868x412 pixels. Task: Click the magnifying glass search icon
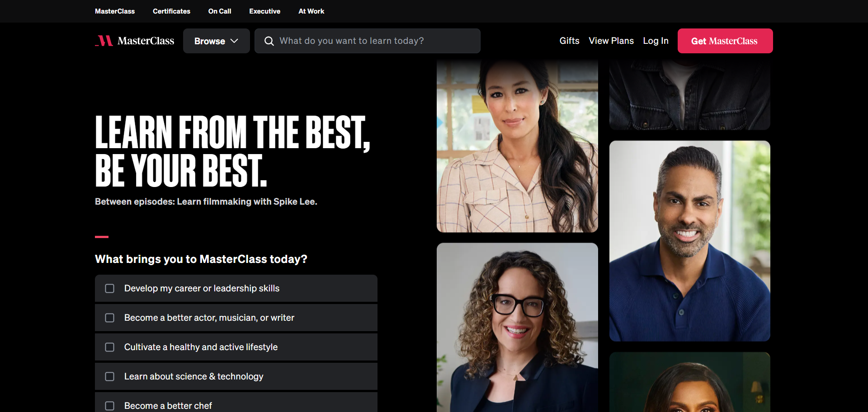(x=269, y=41)
